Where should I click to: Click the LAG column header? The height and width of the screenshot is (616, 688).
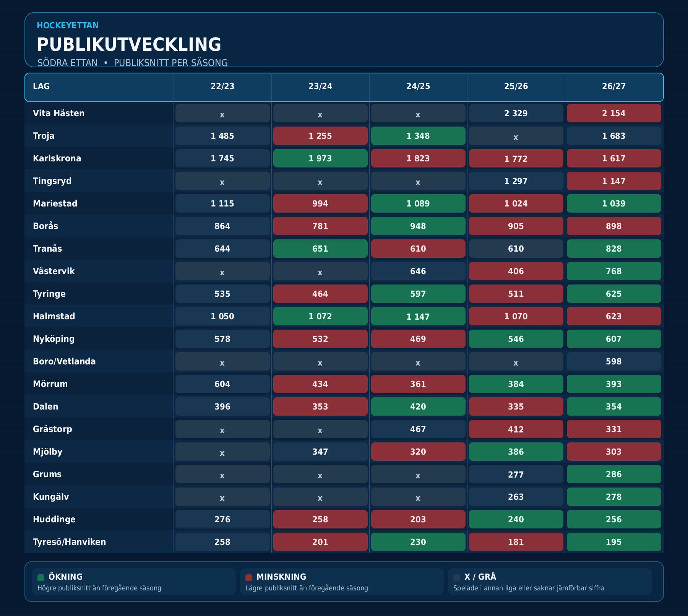pos(99,86)
